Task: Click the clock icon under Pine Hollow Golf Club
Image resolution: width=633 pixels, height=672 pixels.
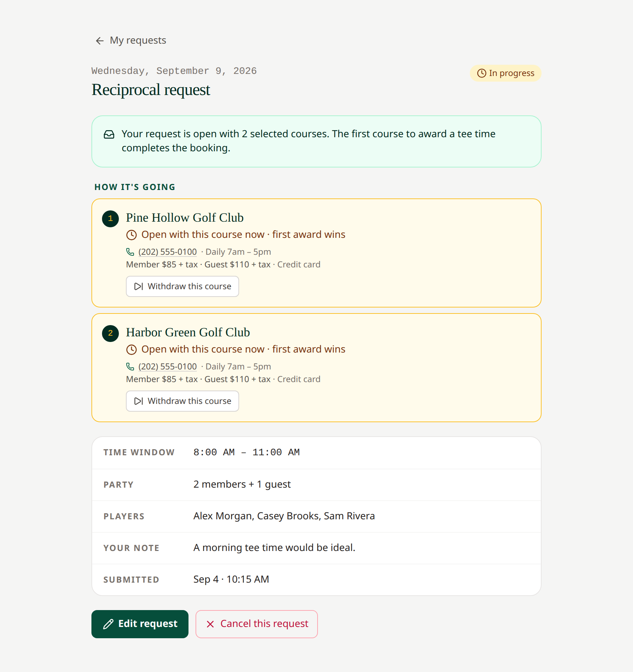Action: point(132,235)
